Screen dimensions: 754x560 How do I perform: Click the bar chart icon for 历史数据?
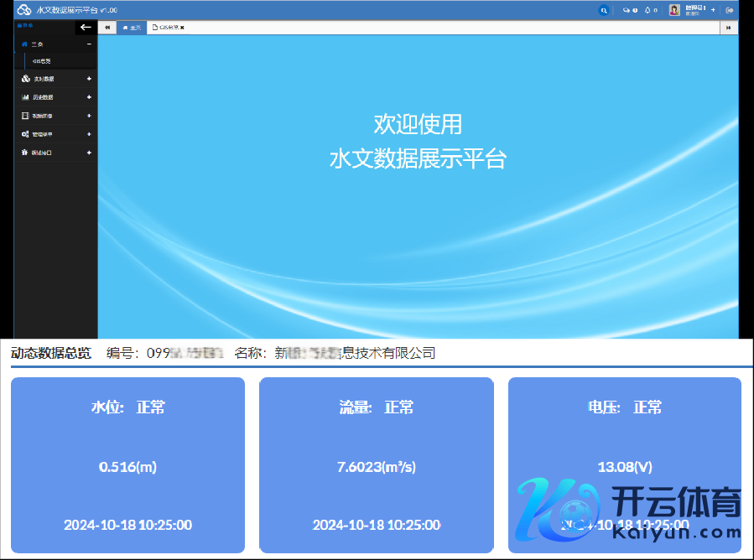(x=25, y=97)
